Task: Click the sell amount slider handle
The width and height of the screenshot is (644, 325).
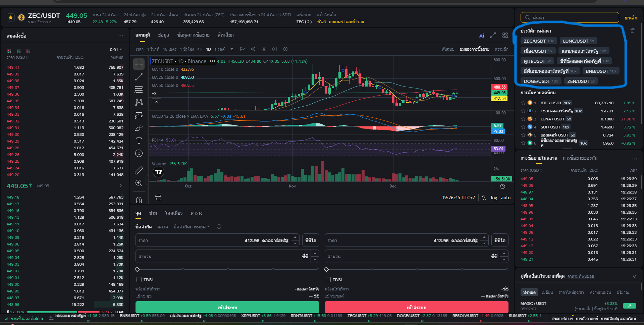Action: pyautogui.click(x=326, y=269)
